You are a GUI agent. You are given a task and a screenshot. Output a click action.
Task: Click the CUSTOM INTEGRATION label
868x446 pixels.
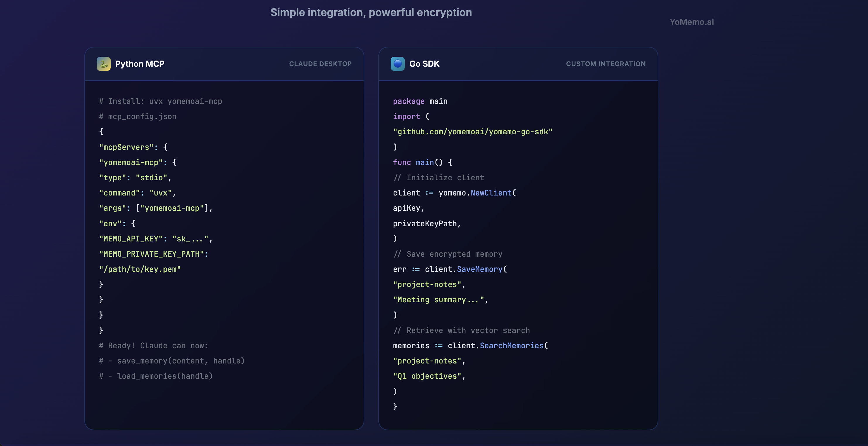point(606,64)
